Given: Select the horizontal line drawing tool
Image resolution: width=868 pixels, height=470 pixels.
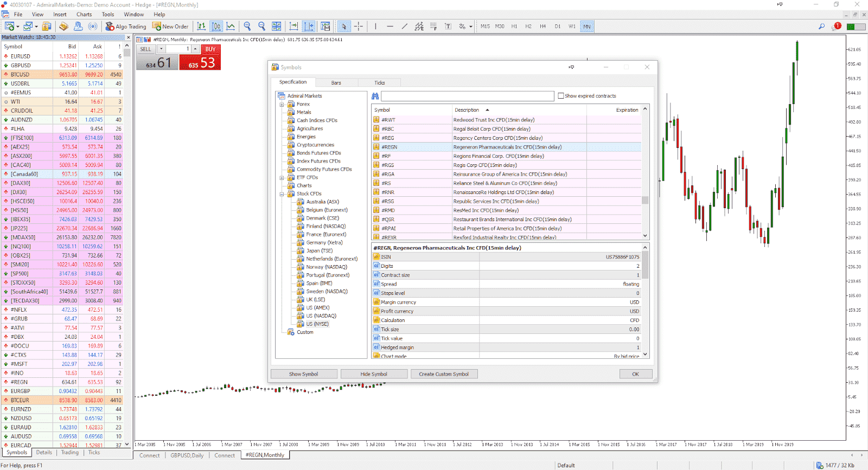Looking at the screenshot, I should pyautogui.click(x=390, y=26).
